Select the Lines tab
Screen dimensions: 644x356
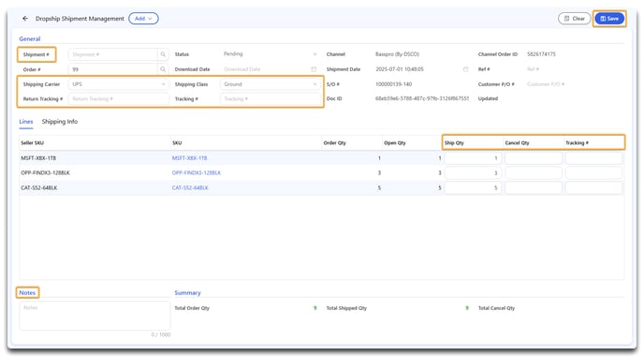[x=26, y=122]
